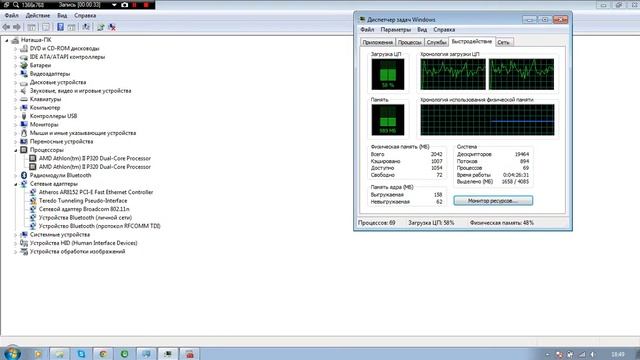Switch to Сеть tab in Task Manager

click(x=504, y=42)
